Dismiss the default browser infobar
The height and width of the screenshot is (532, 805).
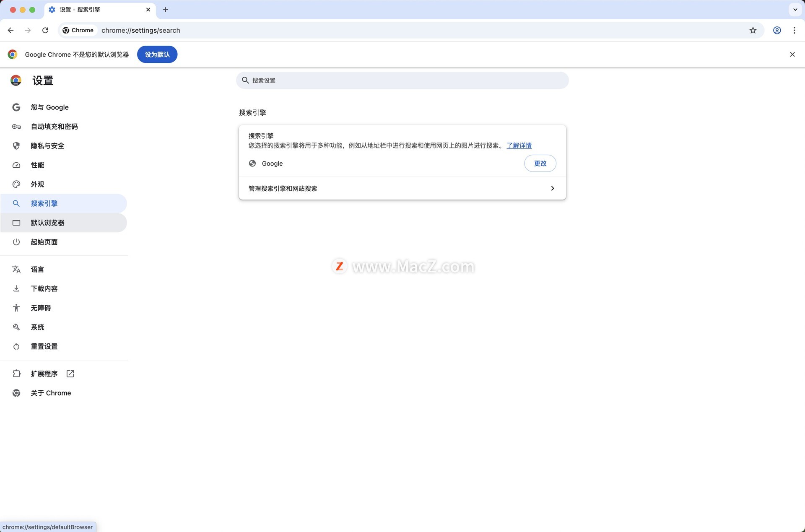792,54
